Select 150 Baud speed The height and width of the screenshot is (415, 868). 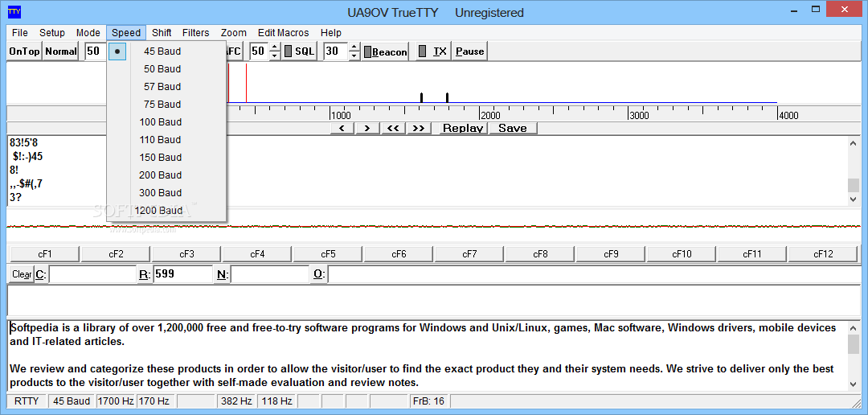[166, 158]
